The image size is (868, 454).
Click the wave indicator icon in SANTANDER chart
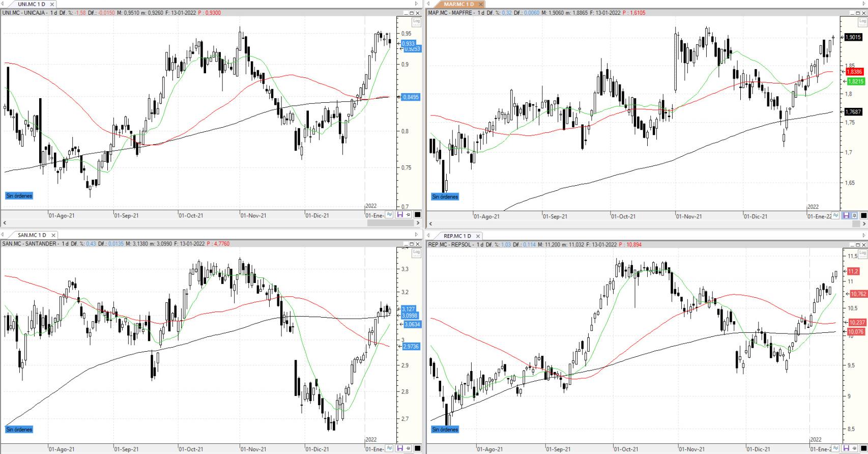[390, 448]
